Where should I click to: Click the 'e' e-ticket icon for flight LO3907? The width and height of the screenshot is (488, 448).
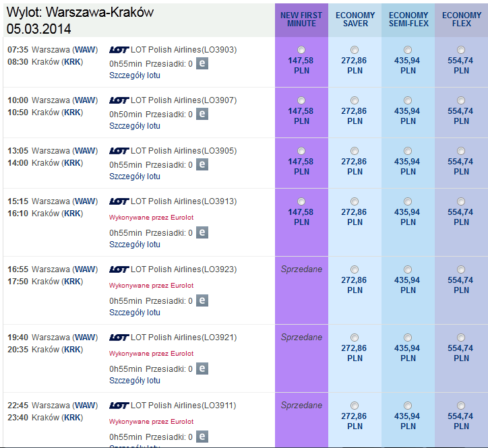pyautogui.click(x=202, y=114)
